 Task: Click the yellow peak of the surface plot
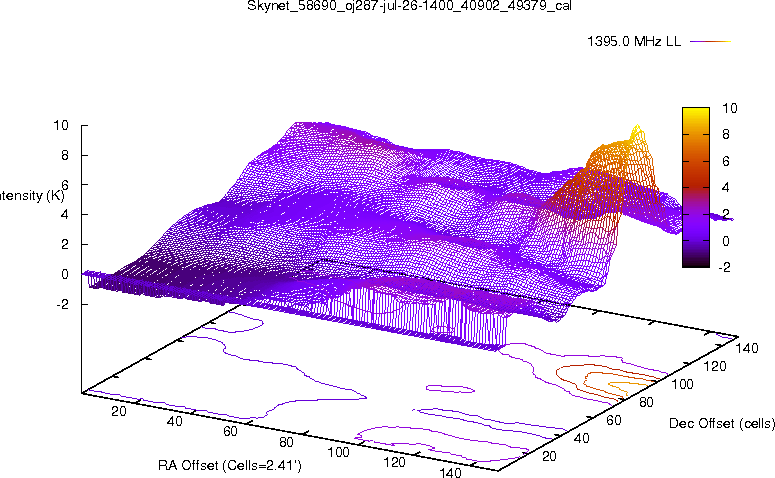(x=637, y=131)
